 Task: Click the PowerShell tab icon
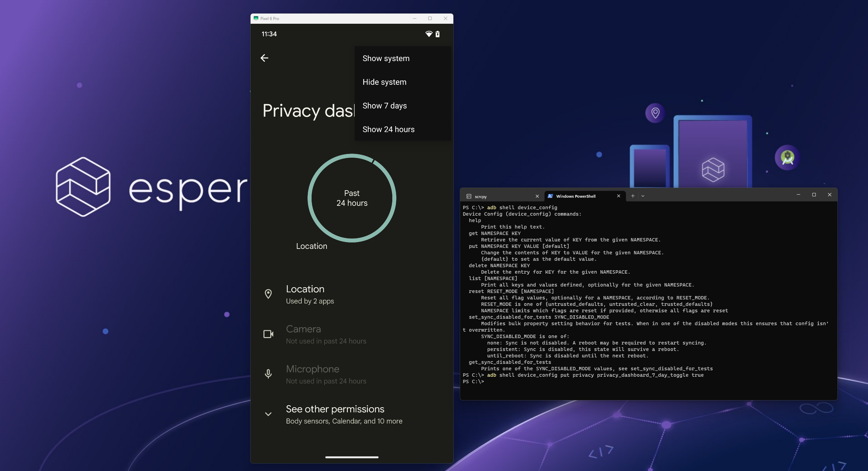pyautogui.click(x=550, y=196)
